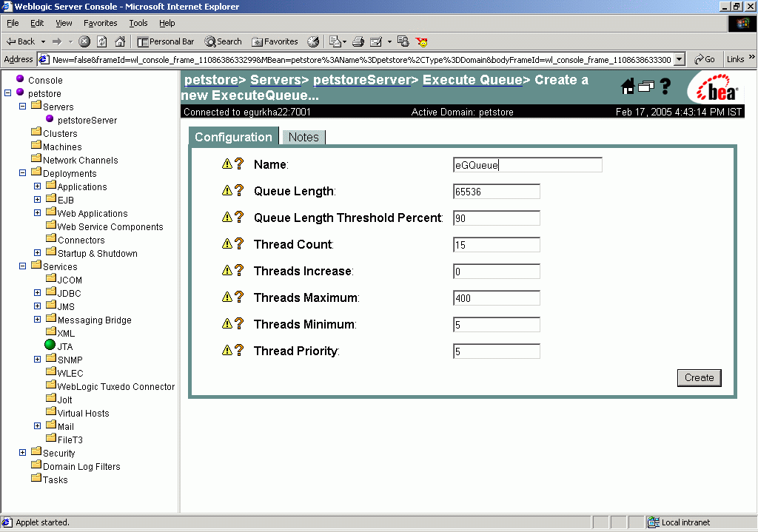Click help icon for Threads Minimum
The height and width of the screenshot is (532, 758).
click(239, 323)
